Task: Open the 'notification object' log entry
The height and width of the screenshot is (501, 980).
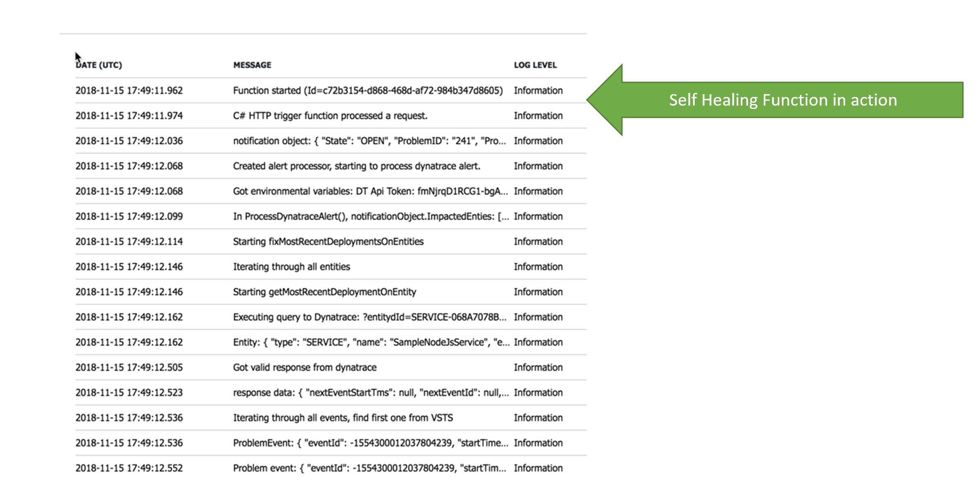Action: pyautogui.click(x=369, y=141)
